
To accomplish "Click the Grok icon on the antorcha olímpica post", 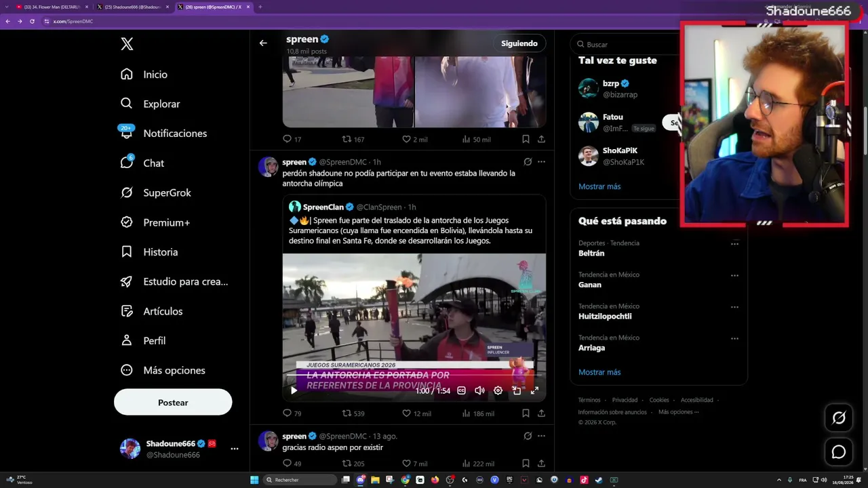I will point(528,162).
